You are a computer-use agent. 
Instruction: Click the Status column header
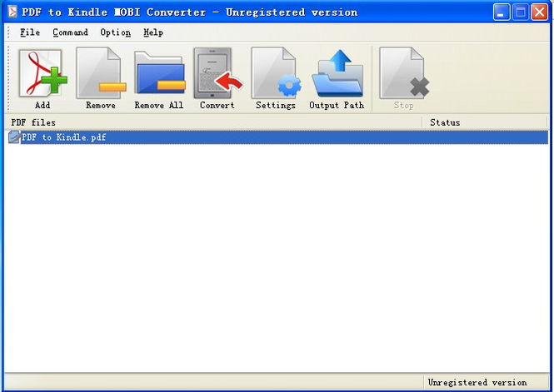(485, 122)
